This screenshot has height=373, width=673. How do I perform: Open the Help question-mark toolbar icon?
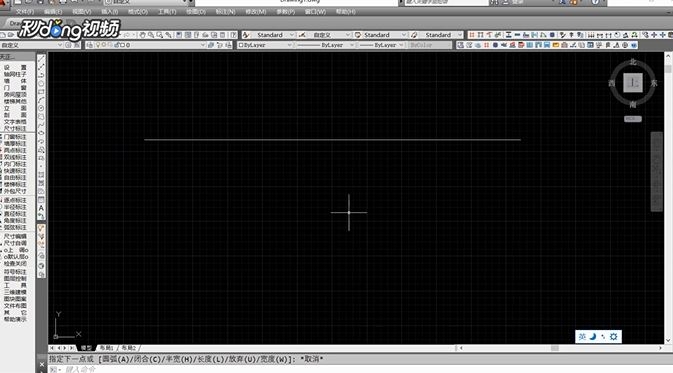233,35
